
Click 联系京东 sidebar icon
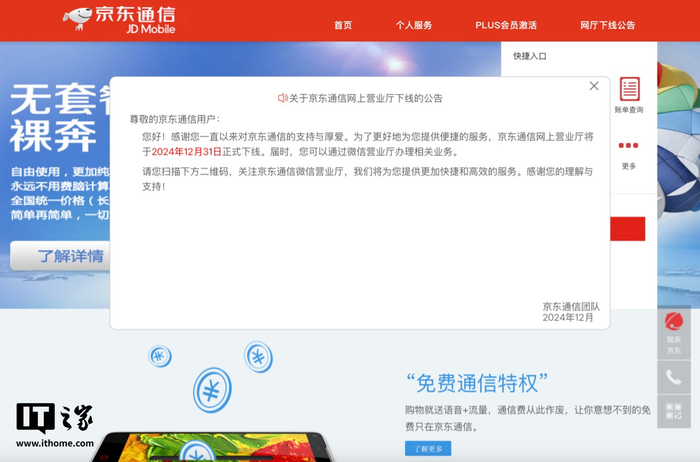tap(674, 333)
